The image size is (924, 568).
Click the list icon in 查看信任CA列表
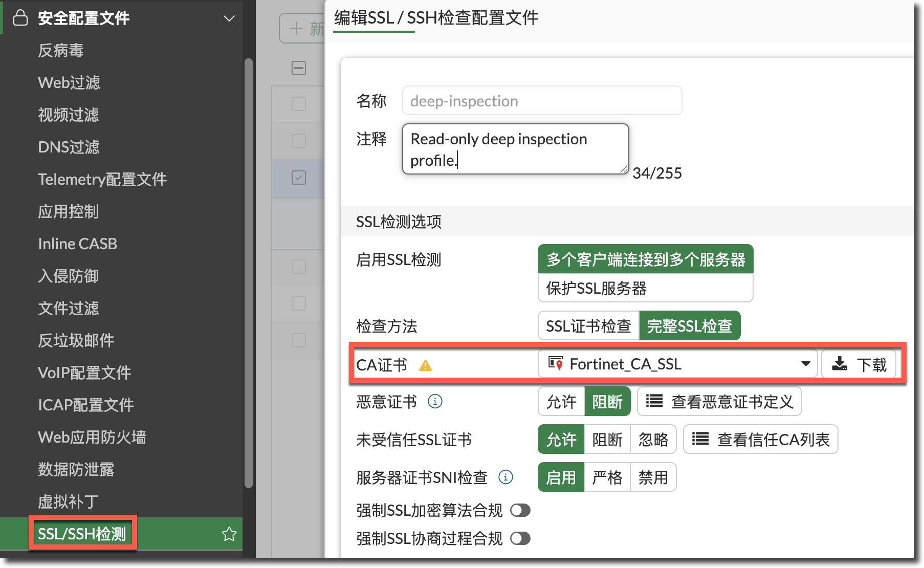[700, 439]
